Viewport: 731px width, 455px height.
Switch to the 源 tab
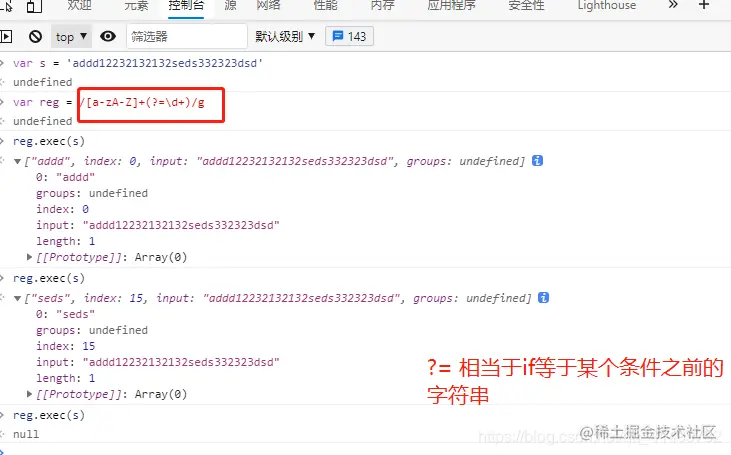coord(230,6)
